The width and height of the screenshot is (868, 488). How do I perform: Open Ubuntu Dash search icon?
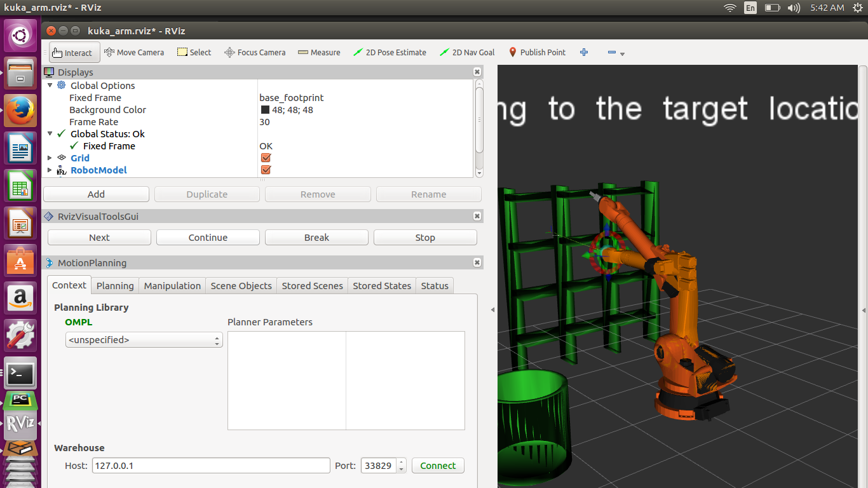[x=21, y=36]
